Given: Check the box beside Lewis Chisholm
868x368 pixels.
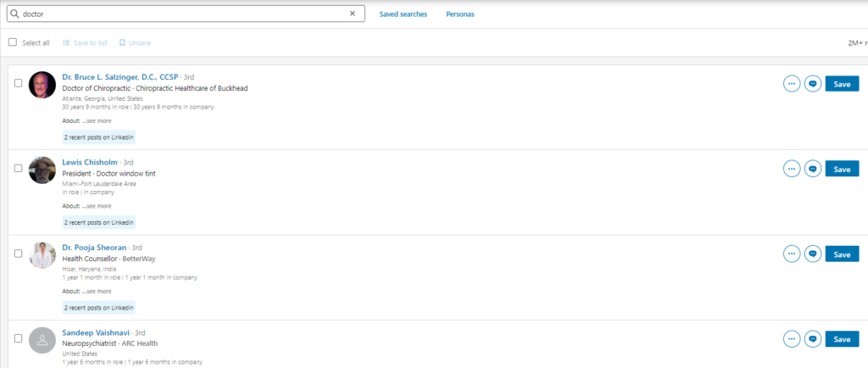Looking at the screenshot, I should 18,168.
